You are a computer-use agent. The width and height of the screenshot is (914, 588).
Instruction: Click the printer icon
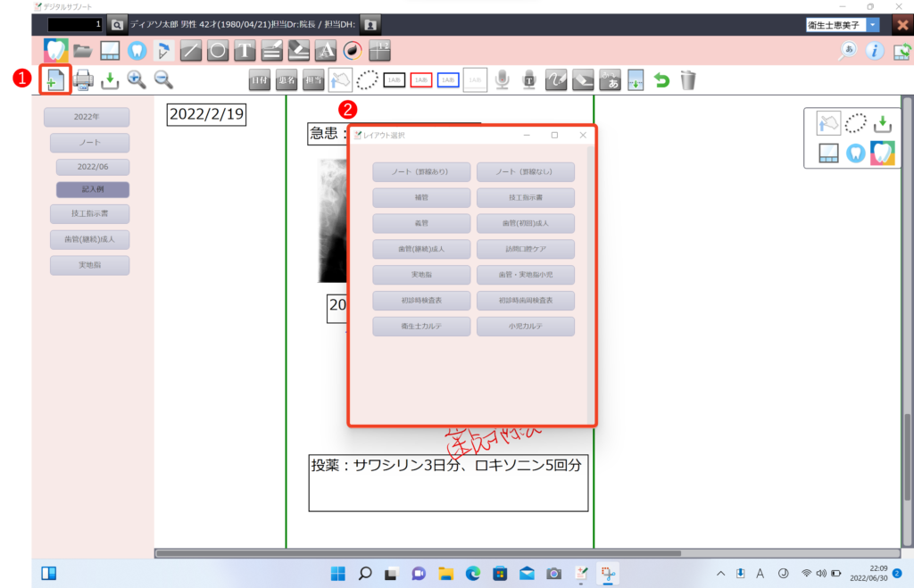pos(83,80)
